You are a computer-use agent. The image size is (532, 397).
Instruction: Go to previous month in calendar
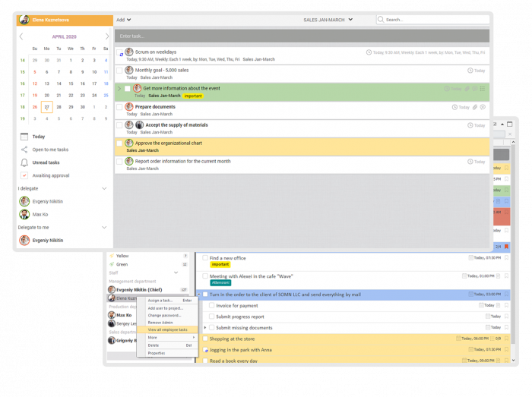(x=21, y=36)
